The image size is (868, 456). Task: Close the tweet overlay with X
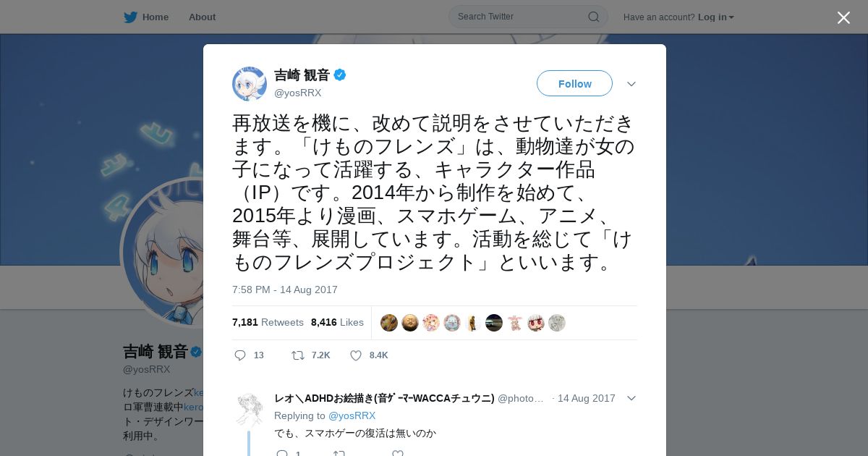point(843,17)
